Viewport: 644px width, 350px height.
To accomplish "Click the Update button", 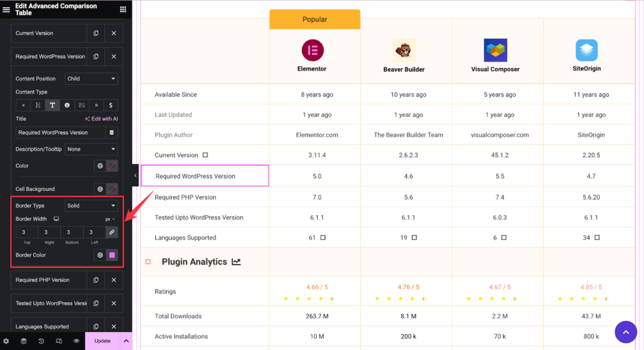I will pyautogui.click(x=103, y=341).
